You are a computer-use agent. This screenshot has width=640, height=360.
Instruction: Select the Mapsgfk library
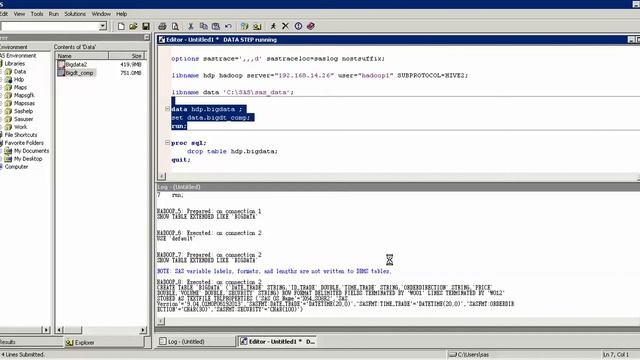click(24, 95)
